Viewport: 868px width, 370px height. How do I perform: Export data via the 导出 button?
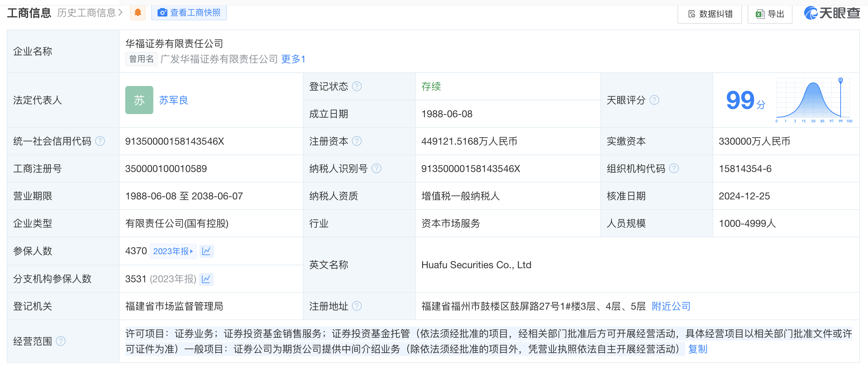[x=770, y=14]
